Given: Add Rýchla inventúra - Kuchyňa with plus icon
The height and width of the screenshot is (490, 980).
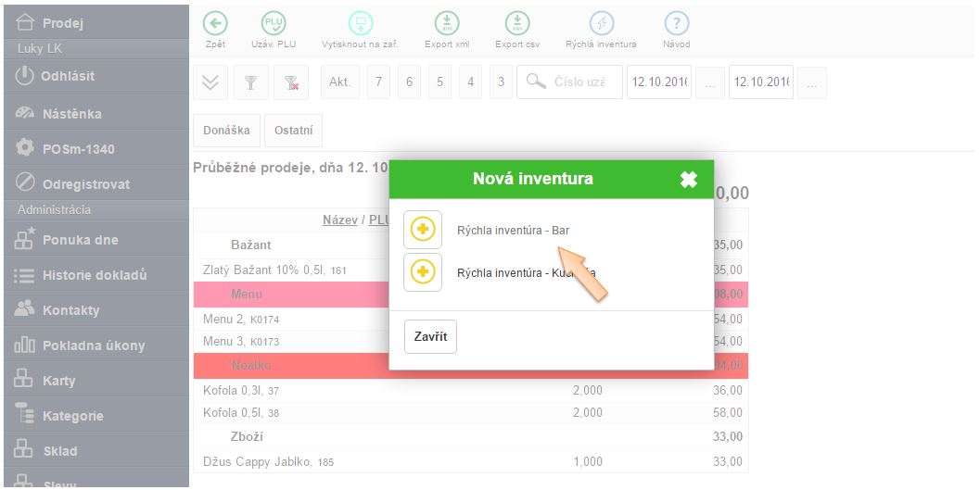Looking at the screenshot, I should coord(423,272).
